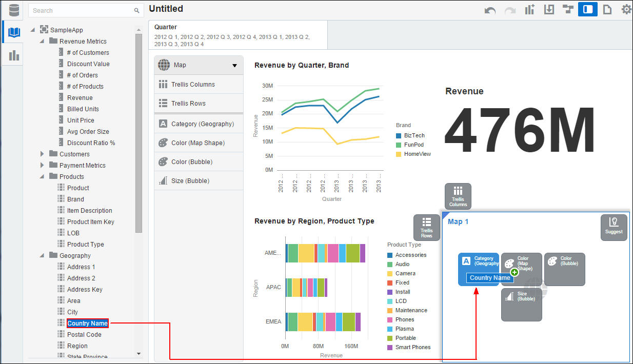This screenshot has height=364, width=633.
Task: Select # of Orders measure
Action: (82, 75)
